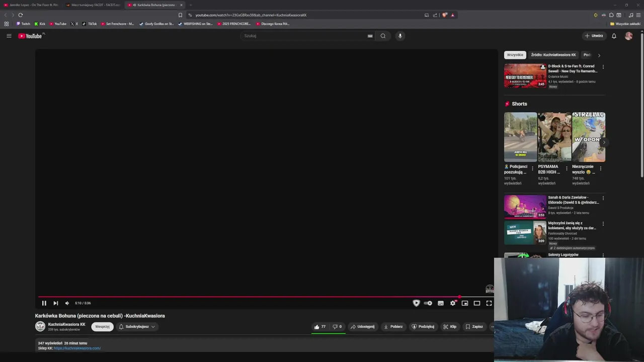This screenshot has height=362, width=644.
Task: Mute the video volume
Action: [x=67, y=303]
